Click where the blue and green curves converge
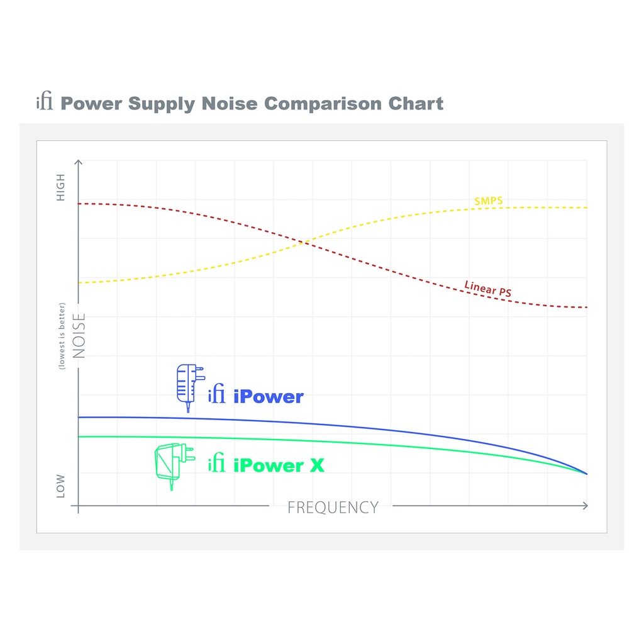This screenshot has height=644, width=644. tap(586, 474)
